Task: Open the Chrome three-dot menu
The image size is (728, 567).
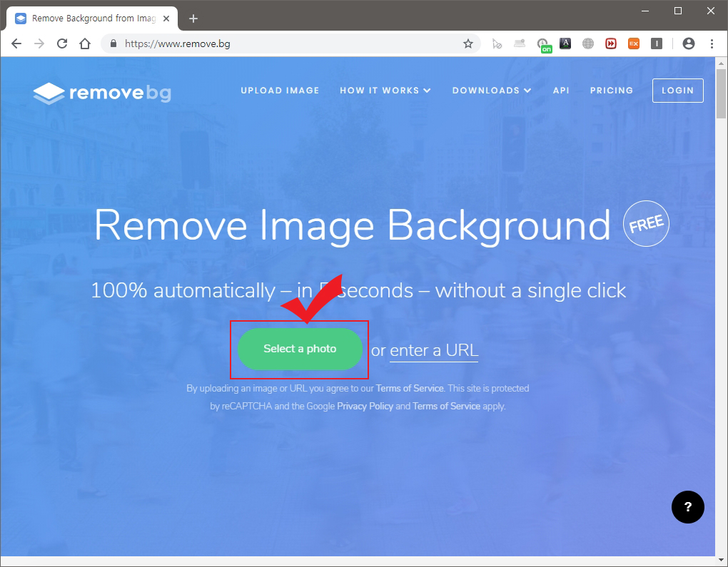Action: click(x=712, y=44)
